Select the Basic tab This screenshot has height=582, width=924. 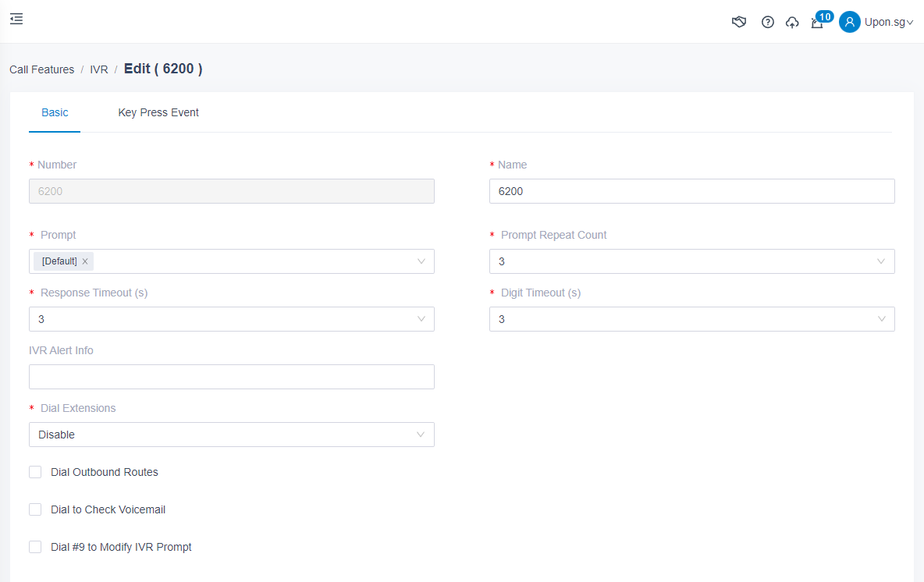[x=55, y=112]
